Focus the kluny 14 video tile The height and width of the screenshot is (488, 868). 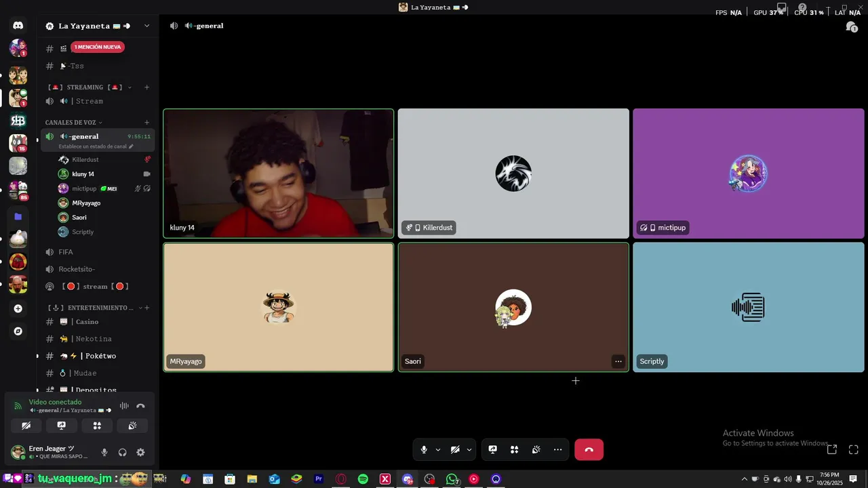(278, 174)
